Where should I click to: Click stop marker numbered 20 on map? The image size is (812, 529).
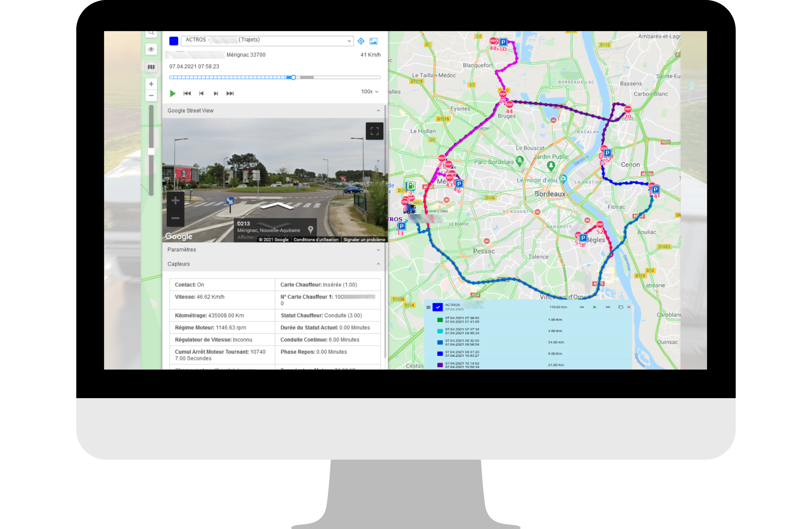628,109
